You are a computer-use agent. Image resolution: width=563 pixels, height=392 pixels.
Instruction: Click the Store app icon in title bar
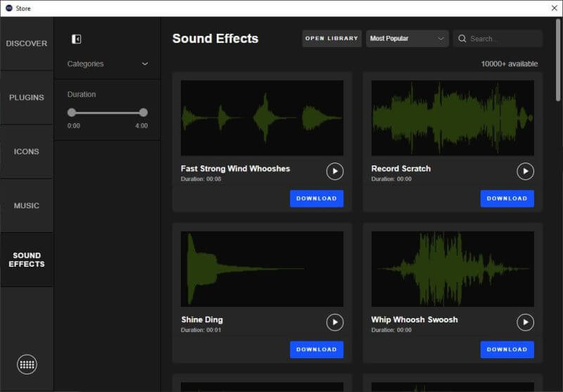pos(9,8)
